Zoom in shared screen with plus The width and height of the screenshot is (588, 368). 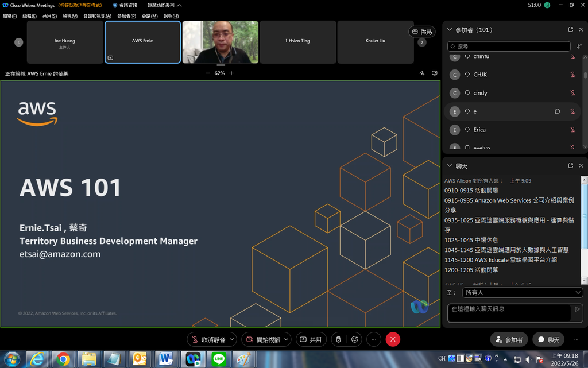tap(231, 73)
